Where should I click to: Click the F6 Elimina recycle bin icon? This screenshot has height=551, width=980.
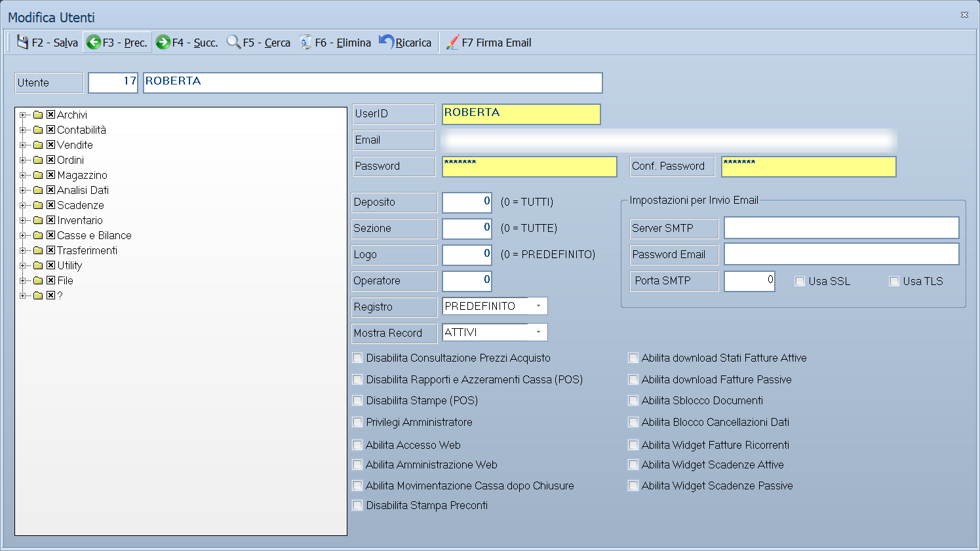tap(305, 43)
